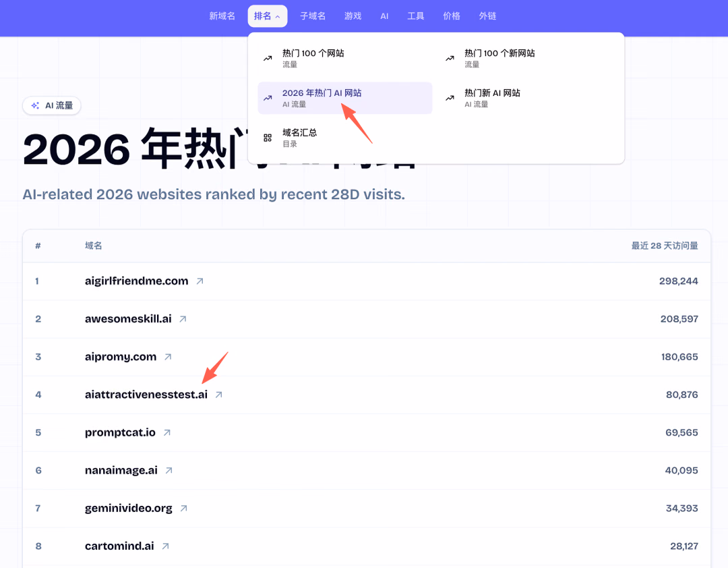Viewport: 728px width, 568px height.
Task: Open aigirlfriendme.com domain link
Action: [136, 281]
